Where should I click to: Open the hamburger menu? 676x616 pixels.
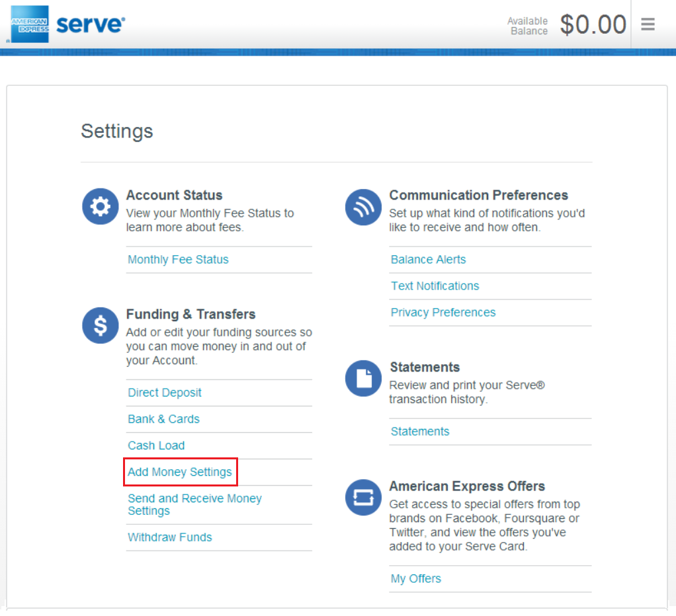(x=648, y=24)
